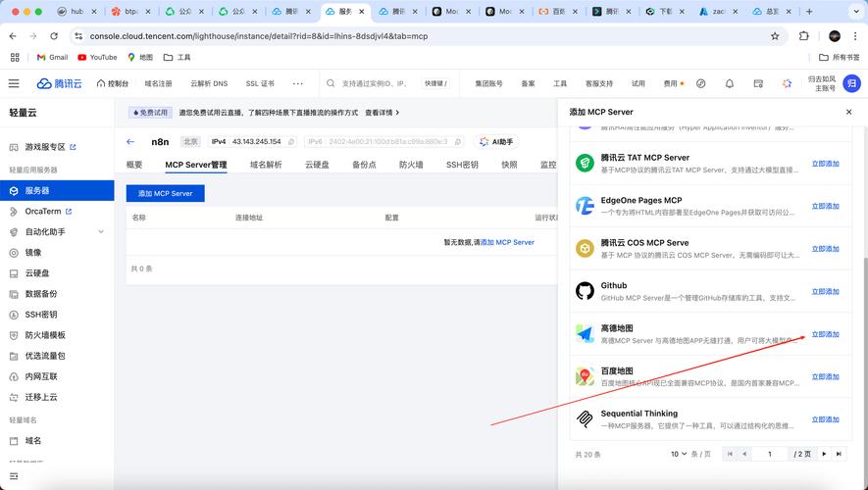Close the 添加 MCP Server panel

(848, 112)
